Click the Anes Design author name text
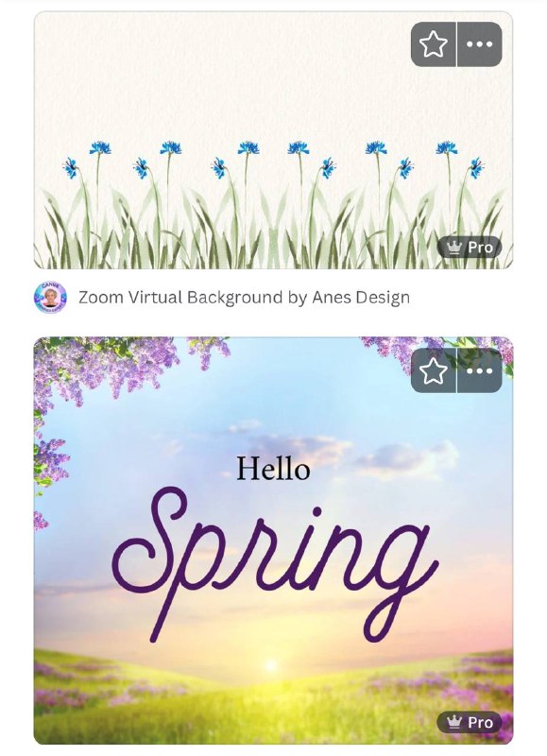 click(361, 298)
